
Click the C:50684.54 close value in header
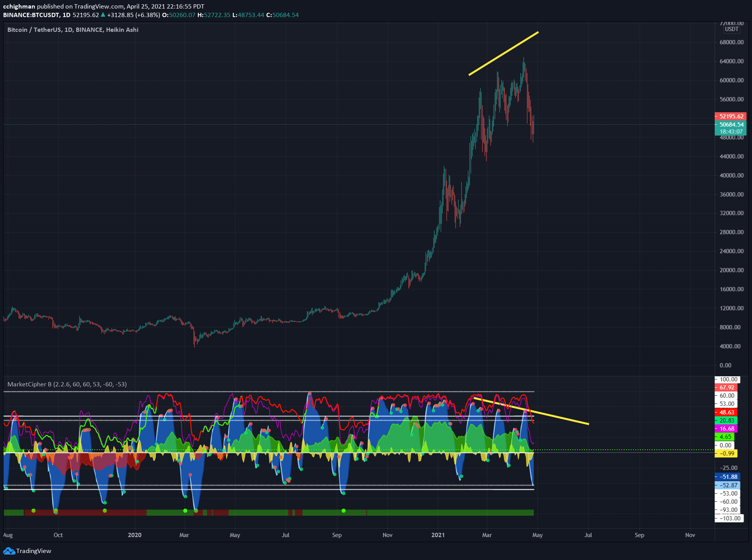[x=283, y=15]
